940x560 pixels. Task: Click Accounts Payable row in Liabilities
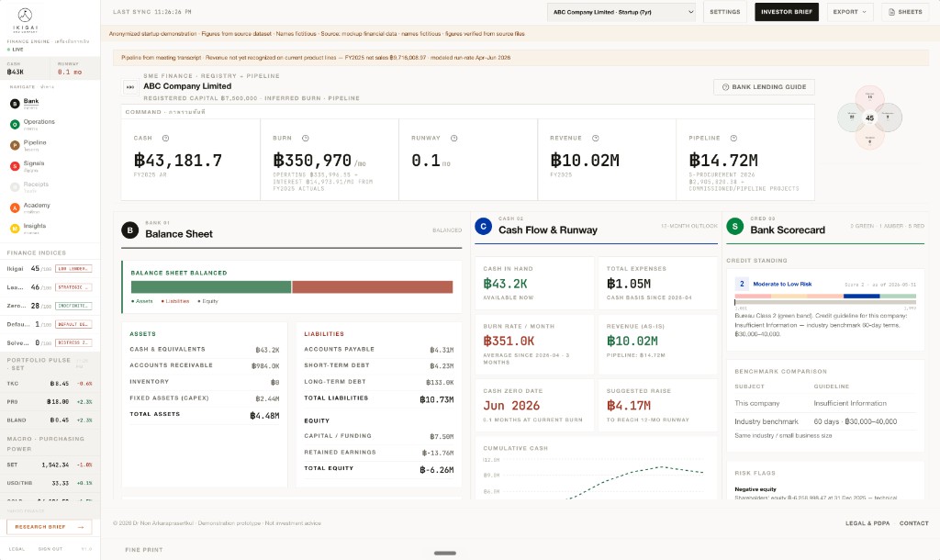point(379,349)
